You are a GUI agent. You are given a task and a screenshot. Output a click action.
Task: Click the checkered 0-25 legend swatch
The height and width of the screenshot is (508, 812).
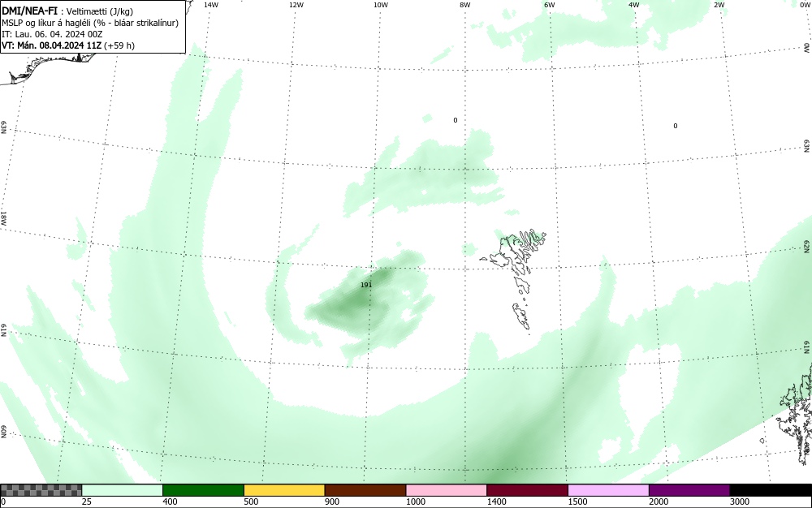41,490
